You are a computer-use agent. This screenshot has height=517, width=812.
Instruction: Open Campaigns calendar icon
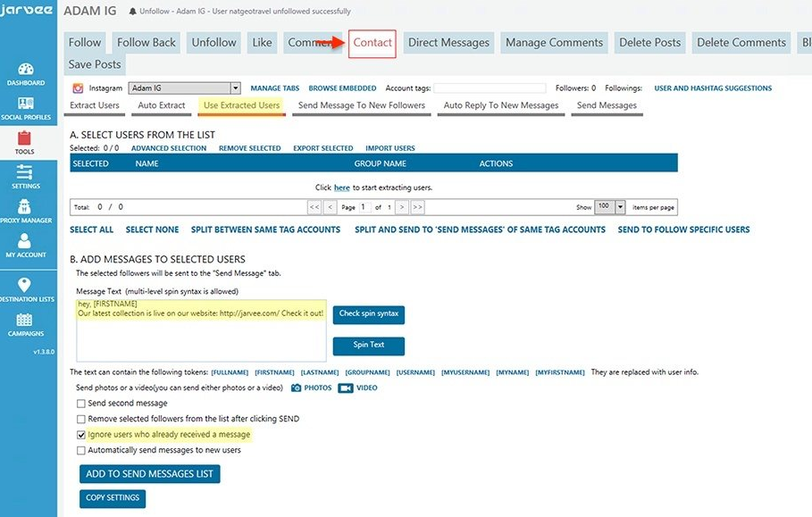[x=25, y=325]
